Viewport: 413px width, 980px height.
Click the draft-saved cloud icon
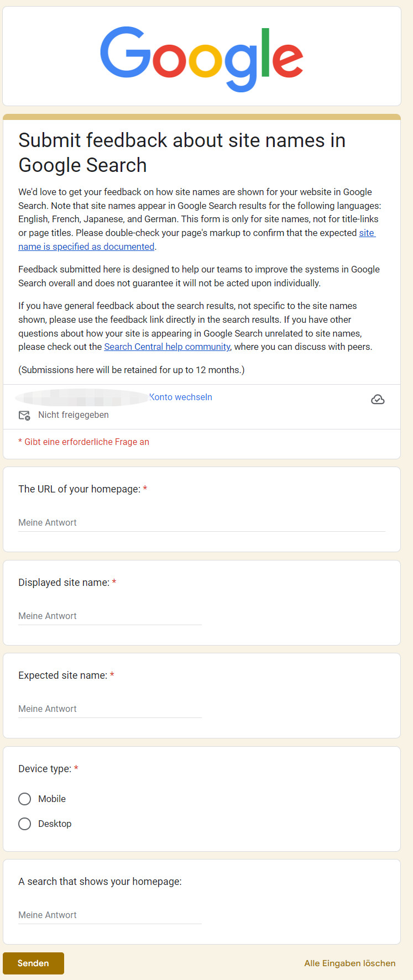(x=378, y=399)
